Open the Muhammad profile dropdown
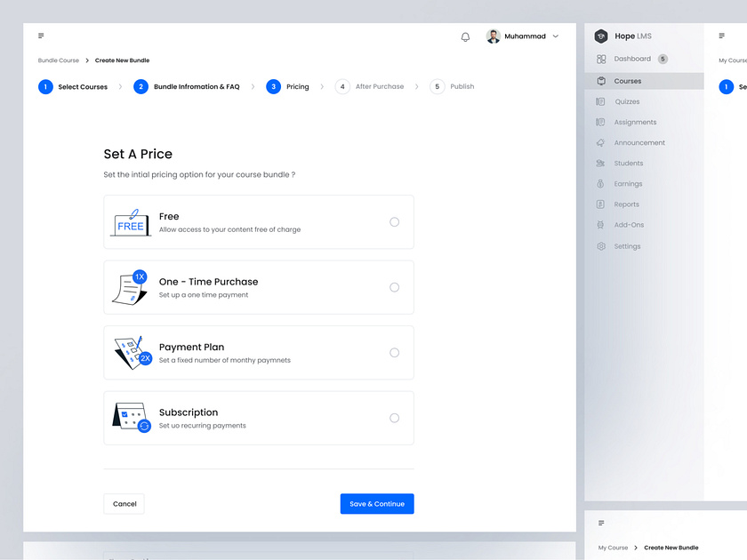Image resolution: width=747 pixels, height=560 pixels. click(525, 36)
